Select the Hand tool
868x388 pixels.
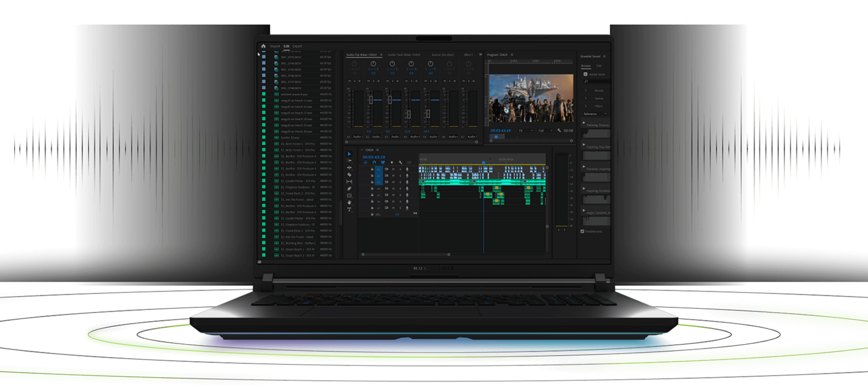[349, 203]
